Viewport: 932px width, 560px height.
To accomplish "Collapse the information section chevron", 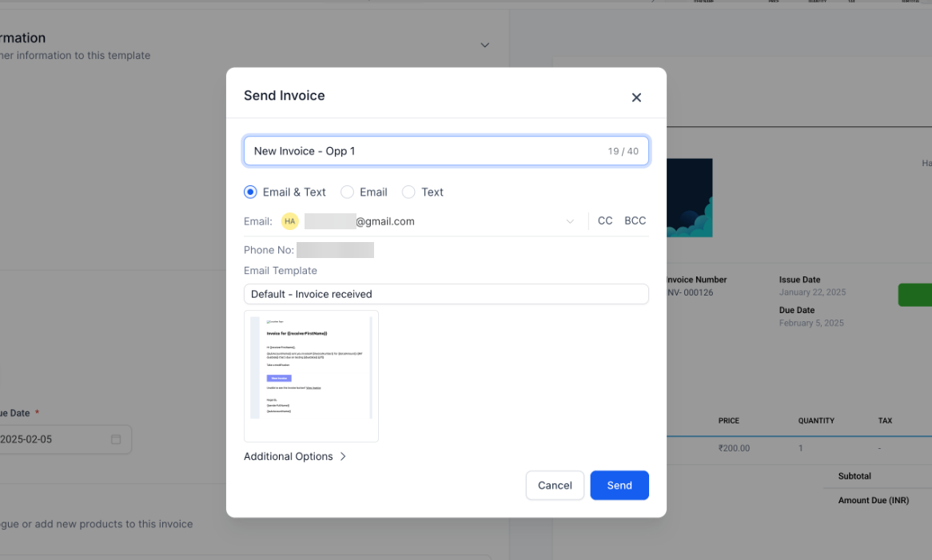I will point(485,45).
